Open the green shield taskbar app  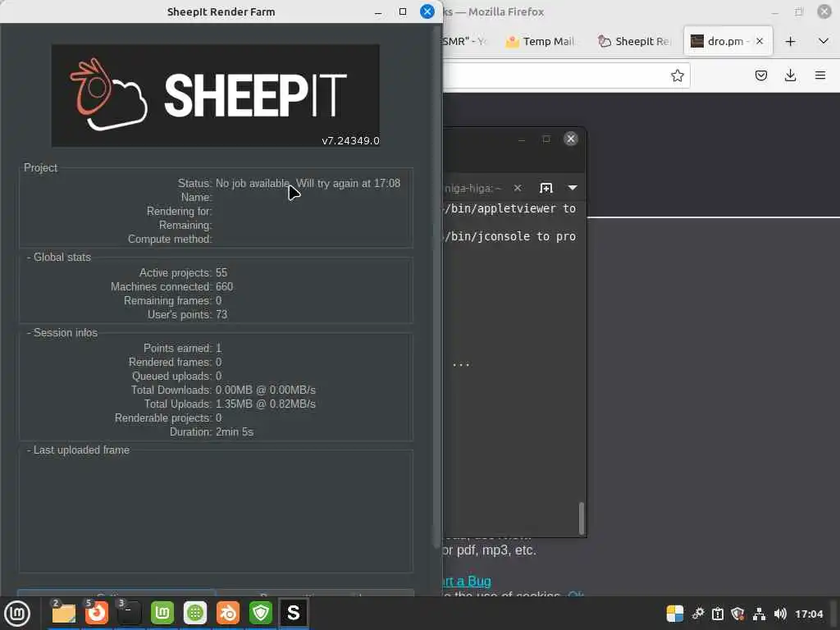point(261,613)
